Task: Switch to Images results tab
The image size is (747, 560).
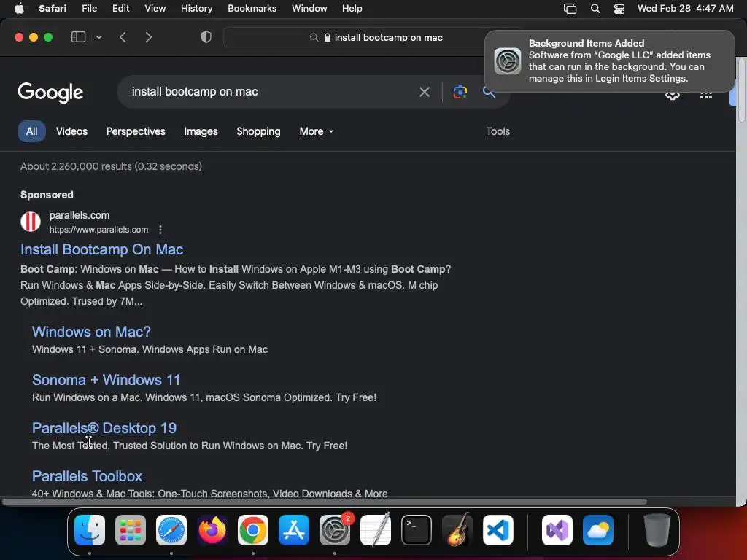Action: [201, 131]
